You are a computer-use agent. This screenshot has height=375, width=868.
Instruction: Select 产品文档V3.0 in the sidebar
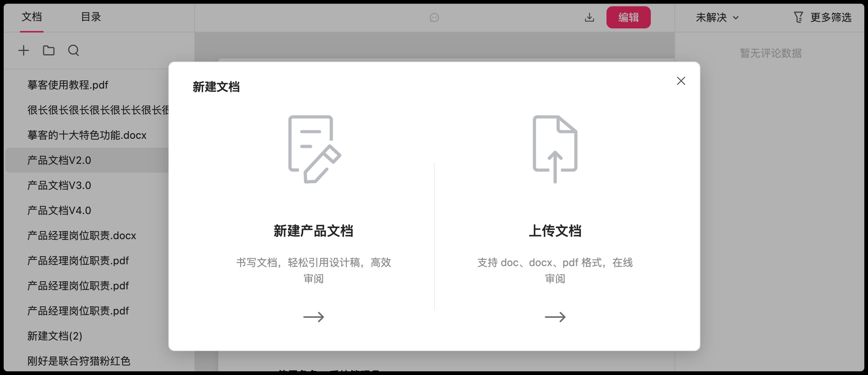(59, 185)
